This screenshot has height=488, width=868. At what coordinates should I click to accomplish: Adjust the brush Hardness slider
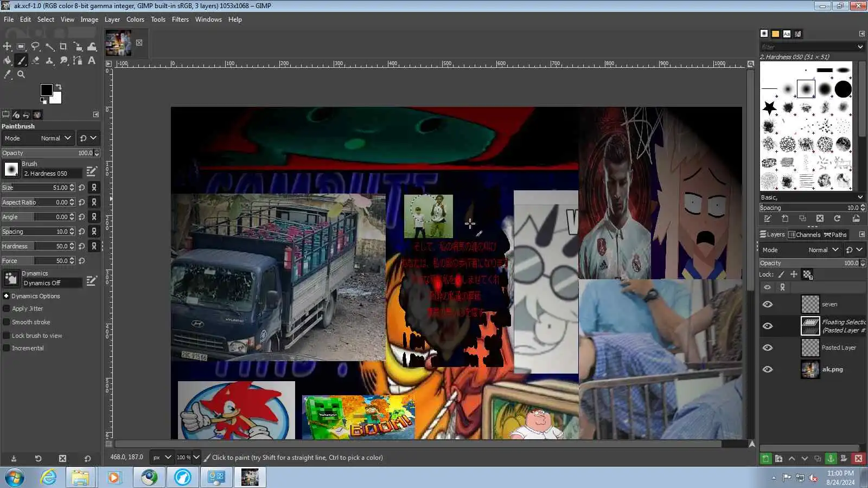coord(38,246)
